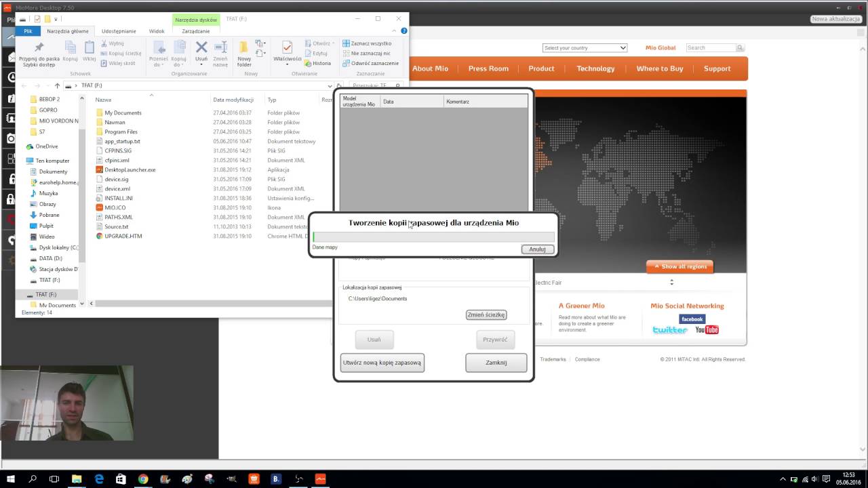868x488 pixels.
Task: Open Task View on the taskbar
Action: click(54, 479)
